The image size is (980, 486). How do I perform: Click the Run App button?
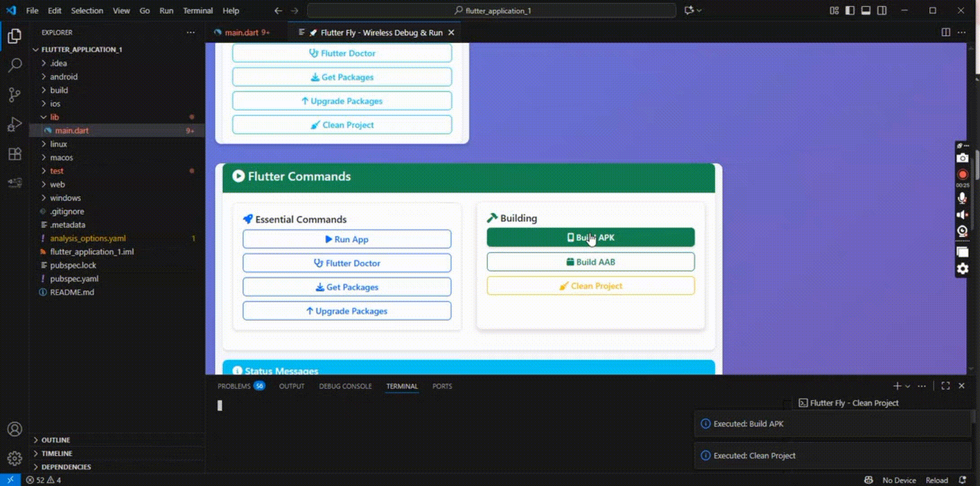coord(347,239)
